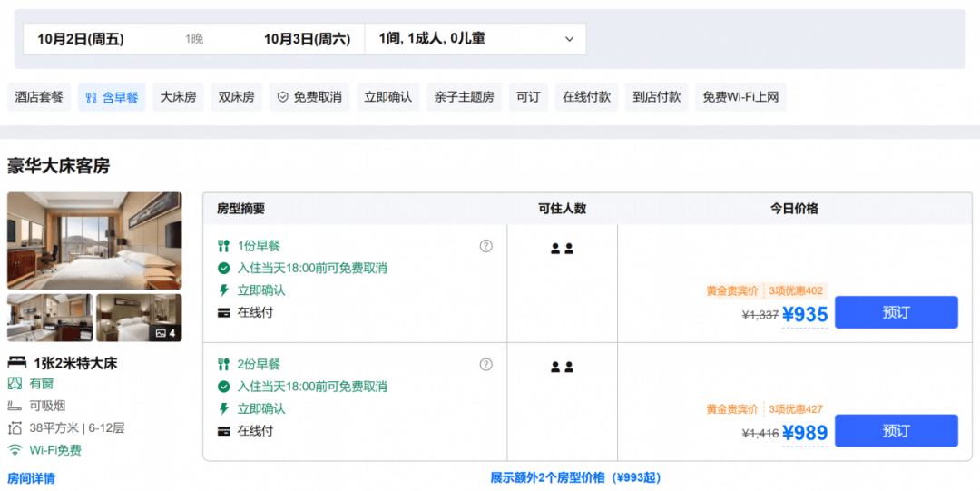The width and height of the screenshot is (980, 491).
Task: Open check-in date 10月2日(周五) picker
Action: pos(81,39)
